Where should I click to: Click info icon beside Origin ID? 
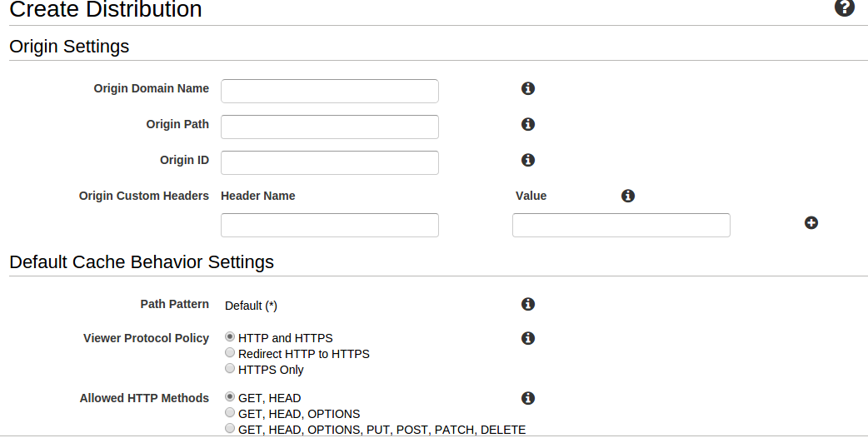pyautogui.click(x=528, y=160)
